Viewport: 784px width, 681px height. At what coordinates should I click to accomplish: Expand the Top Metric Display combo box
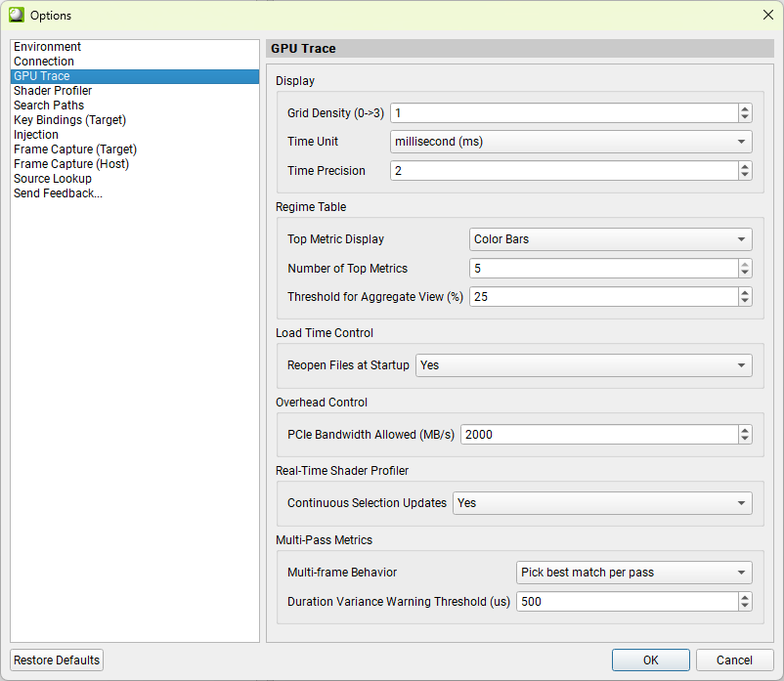(x=610, y=239)
